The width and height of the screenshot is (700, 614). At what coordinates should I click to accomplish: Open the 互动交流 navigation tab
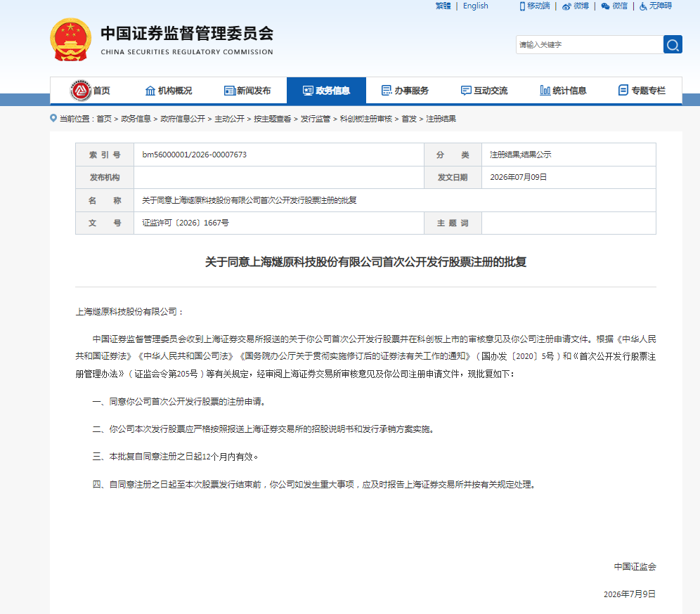[484, 91]
